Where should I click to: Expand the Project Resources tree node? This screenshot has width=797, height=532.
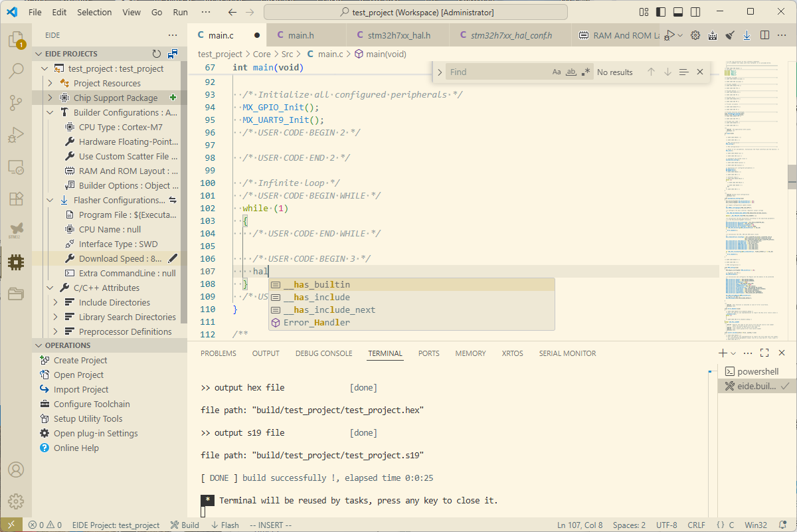click(x=50, y=83)
